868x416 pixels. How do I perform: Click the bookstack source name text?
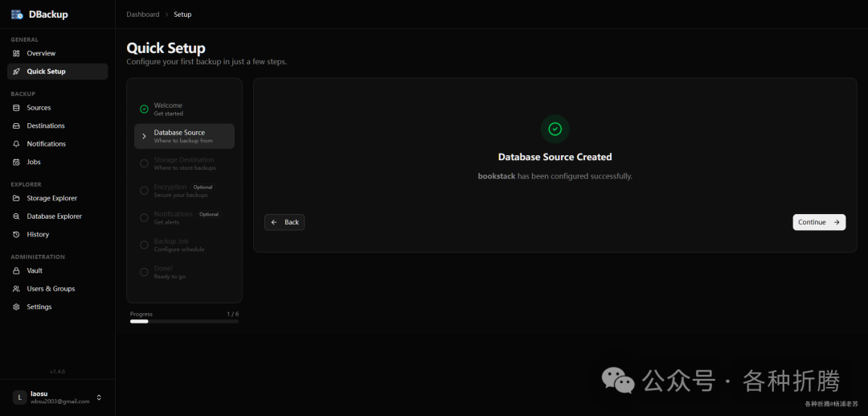[x=497, y=176]
